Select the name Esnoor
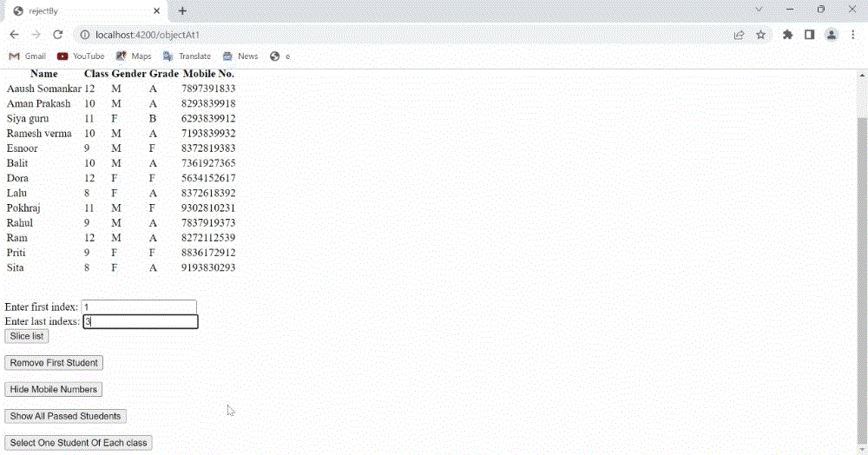This screenshot has height=455, width=868. pyautogui.click(x=23, y=148)
